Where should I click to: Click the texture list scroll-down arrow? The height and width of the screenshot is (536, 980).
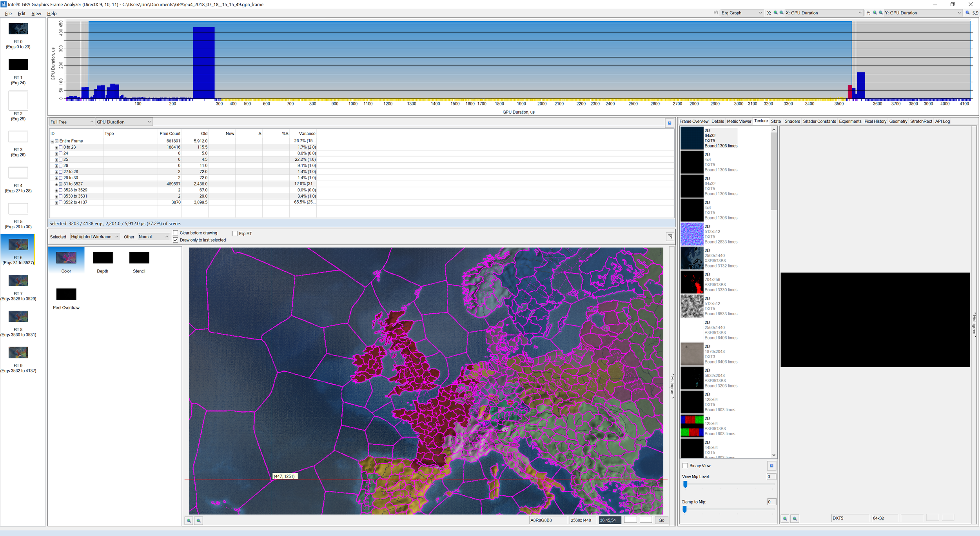click(774, 455)
